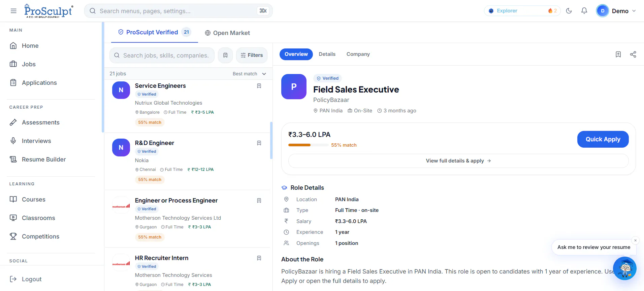The height and width of the screenshot is (291, 644).
Task: Share the Field Sales Executive job
Action: click(x=633, y=54)
